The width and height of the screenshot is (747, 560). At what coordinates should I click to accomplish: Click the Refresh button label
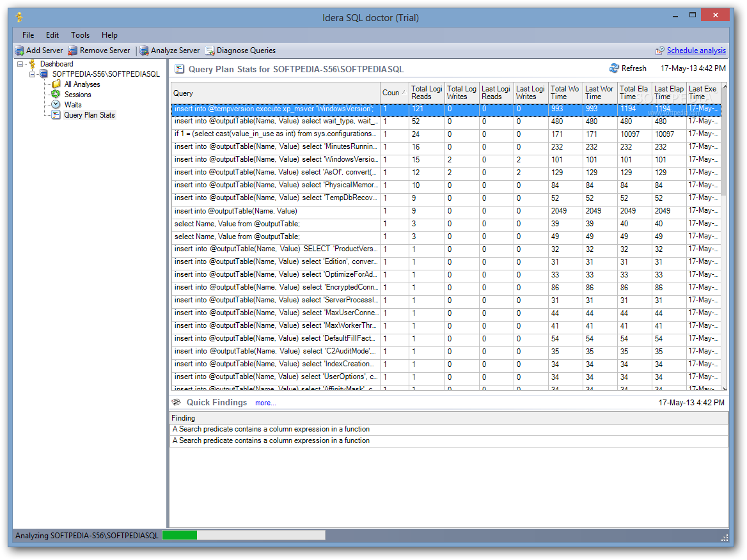pyautogui.click(x=634, y=68)
